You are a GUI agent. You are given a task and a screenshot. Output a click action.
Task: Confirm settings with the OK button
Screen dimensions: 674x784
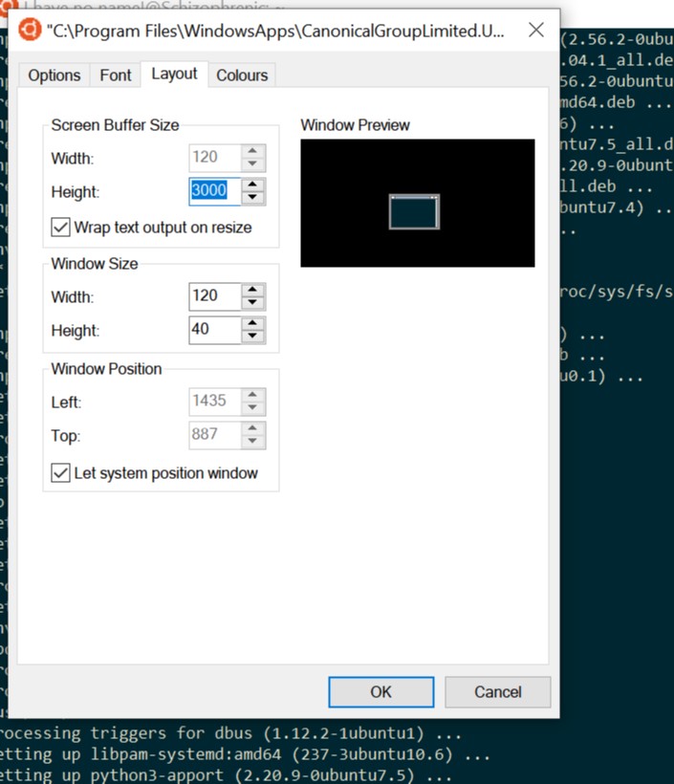coord(381,692)
